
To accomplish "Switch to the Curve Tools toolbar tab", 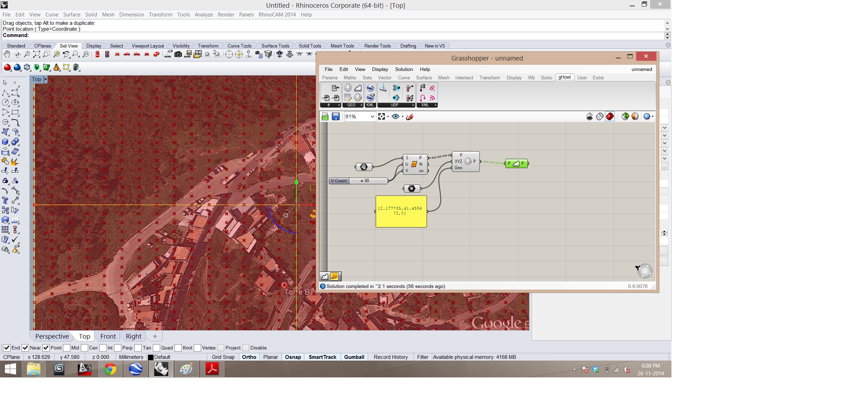I will pos(239,46).
